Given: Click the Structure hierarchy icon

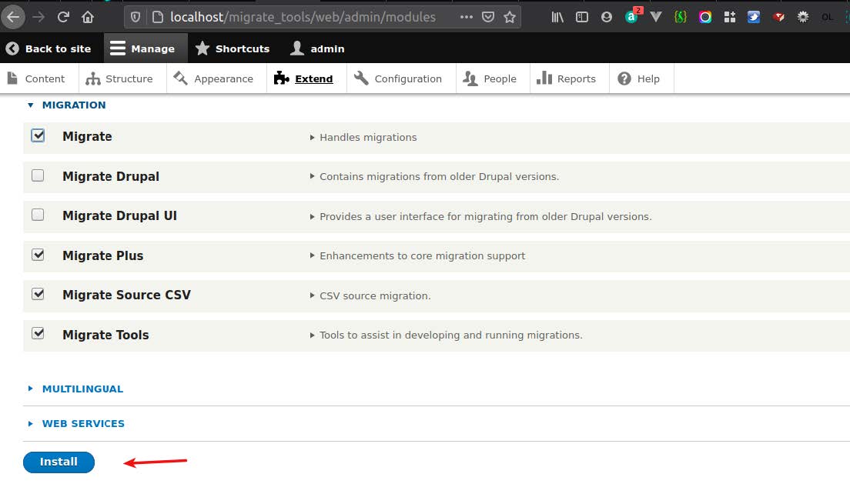Looking at the screenshot, I should [93, 78].
